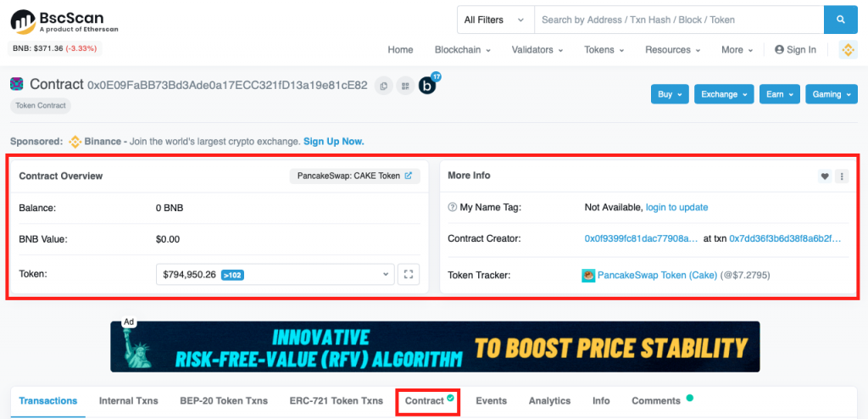Copy contract address to clipboard
This screenshot has height=419, width=868.
pyautogui.click(x=384, y=86)
